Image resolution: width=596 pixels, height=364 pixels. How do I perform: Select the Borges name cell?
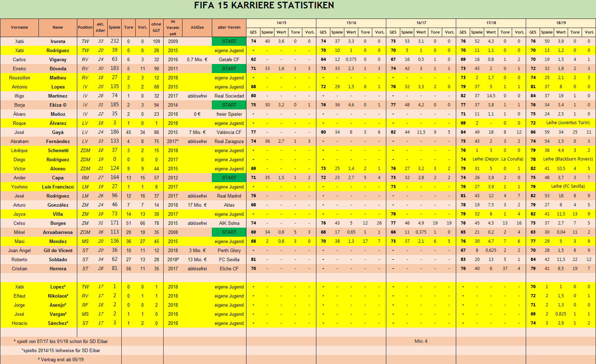(x=58, y=223)
